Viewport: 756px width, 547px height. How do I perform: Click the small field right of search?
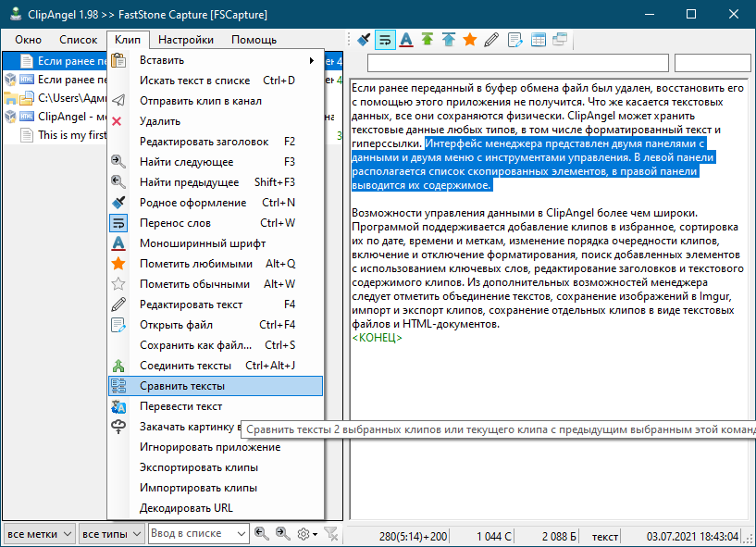click(x=713, y=63)
